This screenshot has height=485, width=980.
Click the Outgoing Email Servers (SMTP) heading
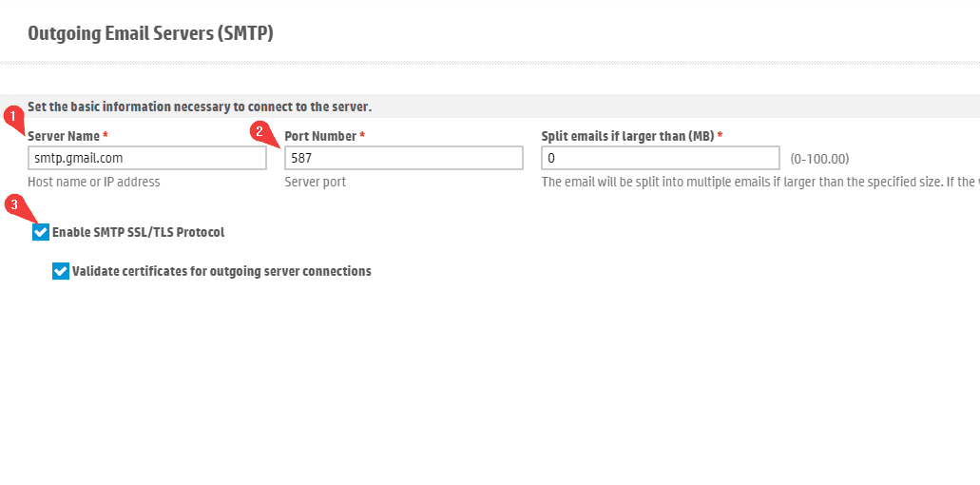[150, 34]
